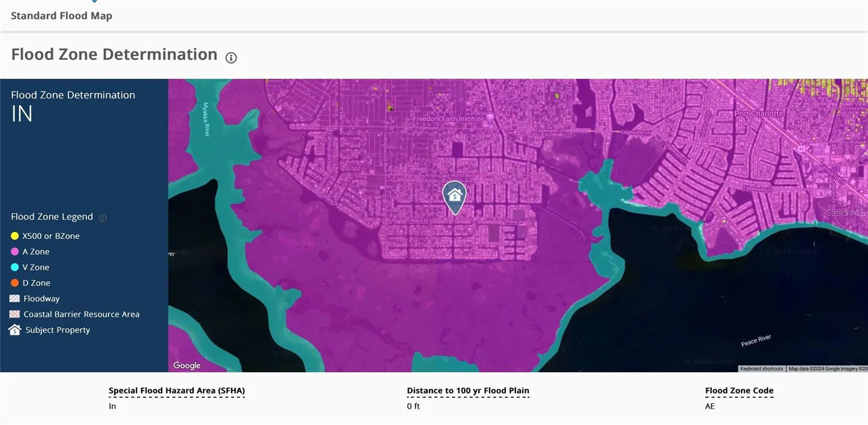The height and width of the screenshot is (425, 868).
Task: Click the Flood Zone Determination info icon
Action: pyautogui.click(x=231, y=58)
